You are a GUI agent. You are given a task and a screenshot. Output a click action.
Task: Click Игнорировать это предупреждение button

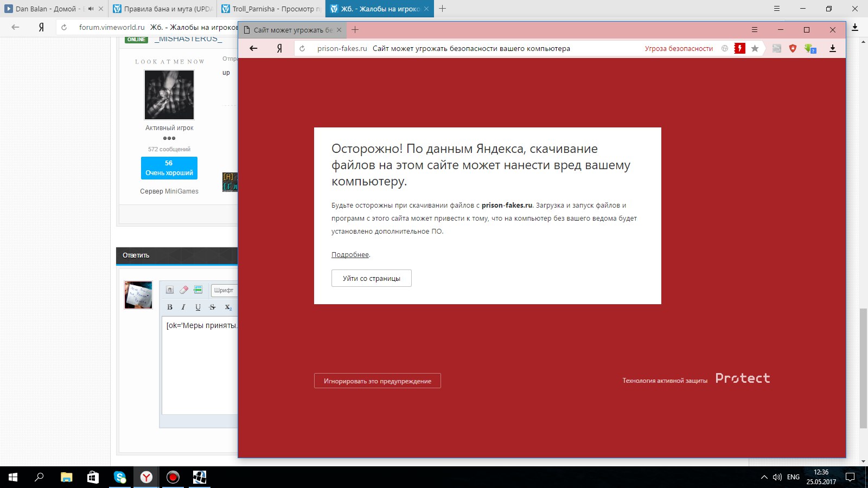point(377,381)
